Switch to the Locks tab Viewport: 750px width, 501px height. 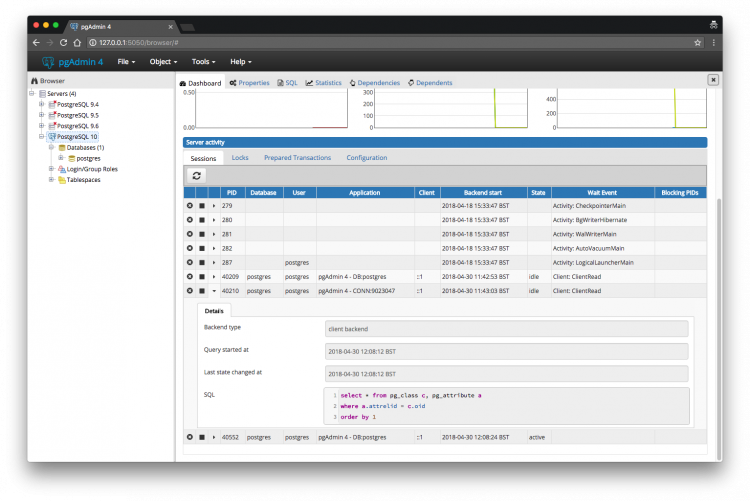(x=240, y=157)
